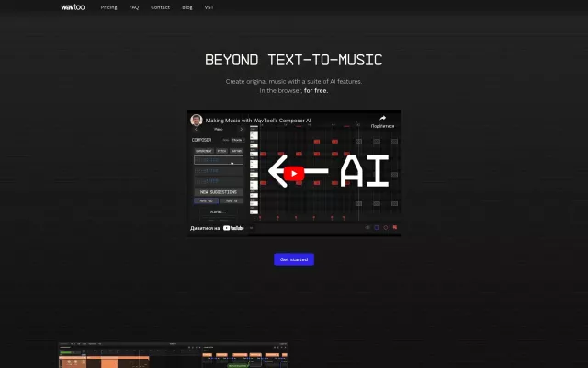
Task: Select the VST menu item
Action: coord(209,6)
